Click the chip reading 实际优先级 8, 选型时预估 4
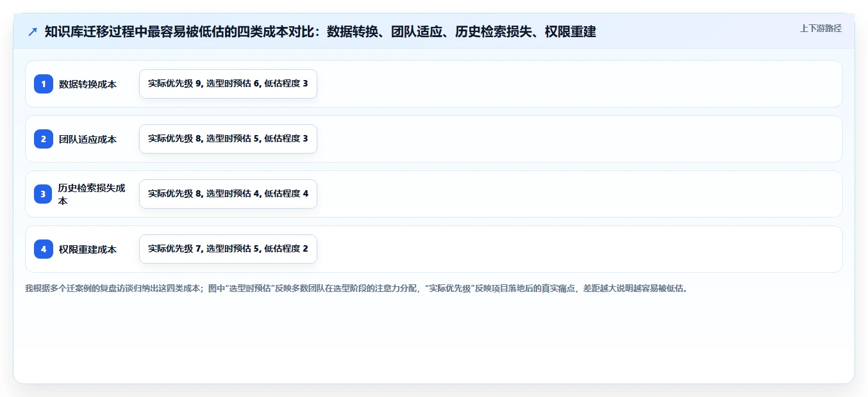Image resolution: width=868 pixels, height=397 pixels. (x=228, y=194)
